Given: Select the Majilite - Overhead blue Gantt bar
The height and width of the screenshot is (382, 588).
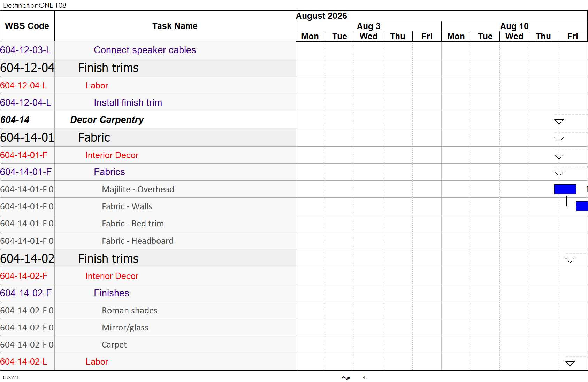Looking at the screenshot, I should [565, 189].
